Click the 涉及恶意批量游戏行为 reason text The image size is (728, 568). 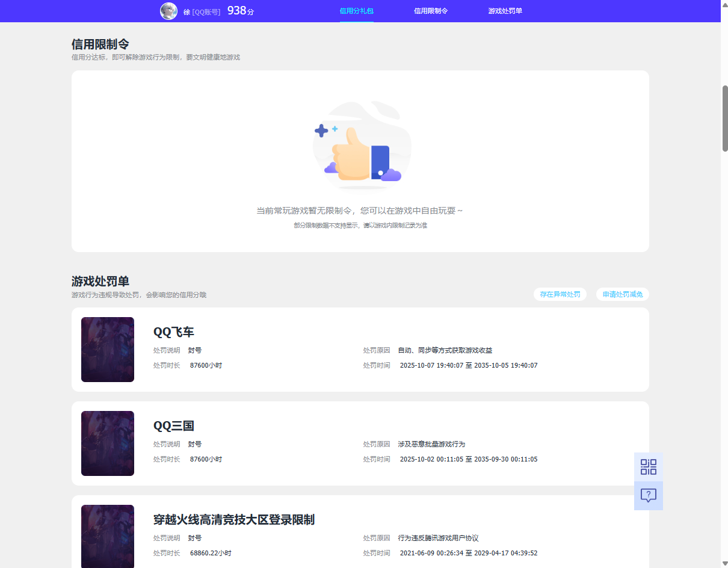point(431,444)
